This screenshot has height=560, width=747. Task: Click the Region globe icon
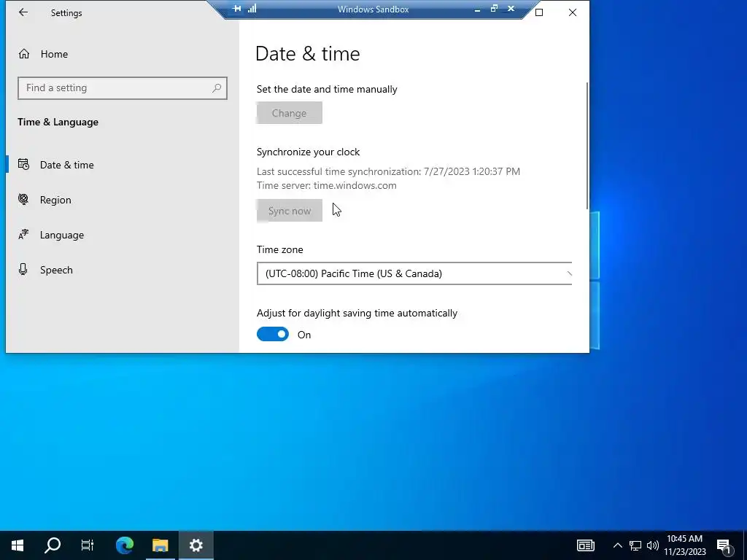click(x=23, y=199)
